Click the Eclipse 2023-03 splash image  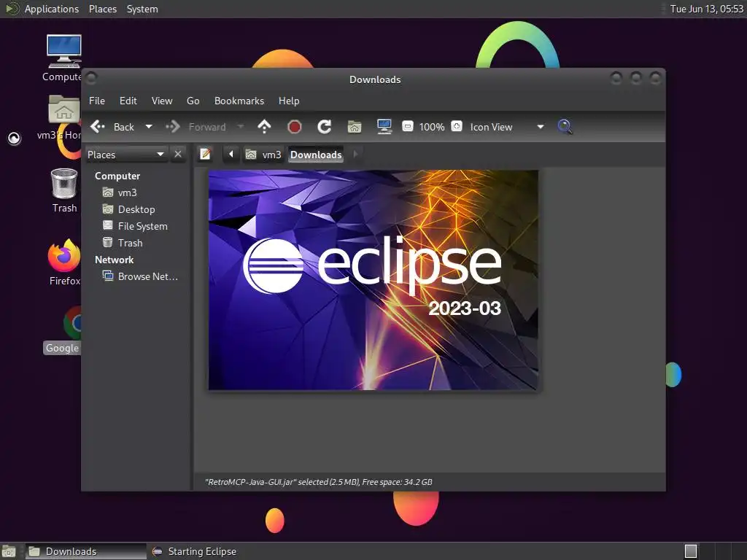(373, 280)
